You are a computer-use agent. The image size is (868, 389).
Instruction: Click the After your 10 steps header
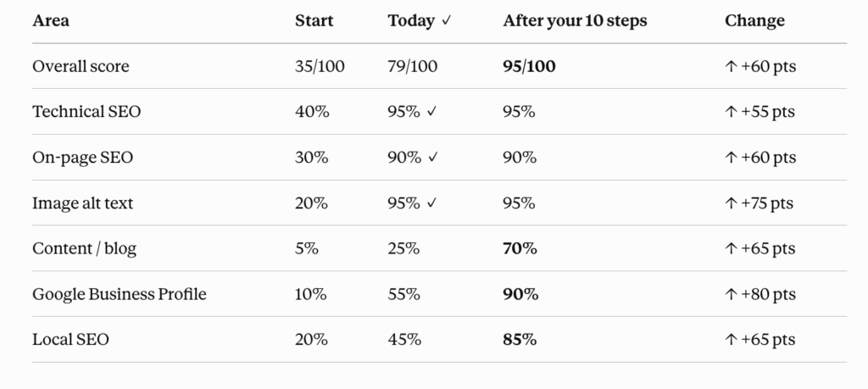pos(575,21)
